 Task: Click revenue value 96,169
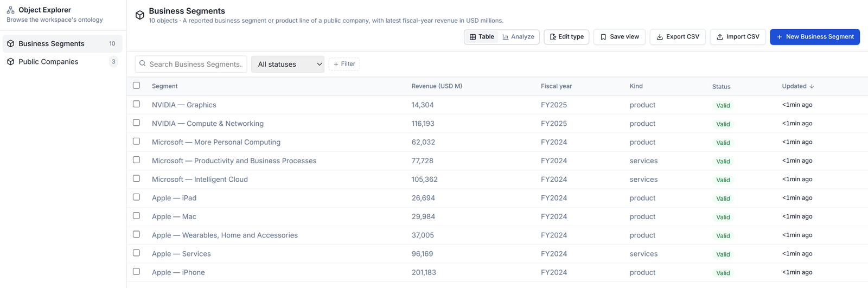tap(423, 254)
